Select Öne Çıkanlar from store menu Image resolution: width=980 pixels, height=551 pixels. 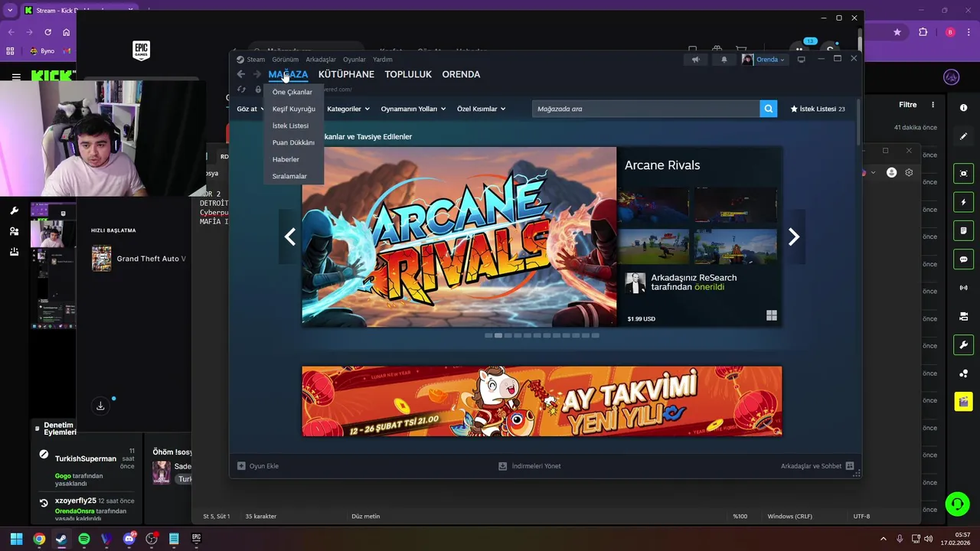click(x=292, y=92)
